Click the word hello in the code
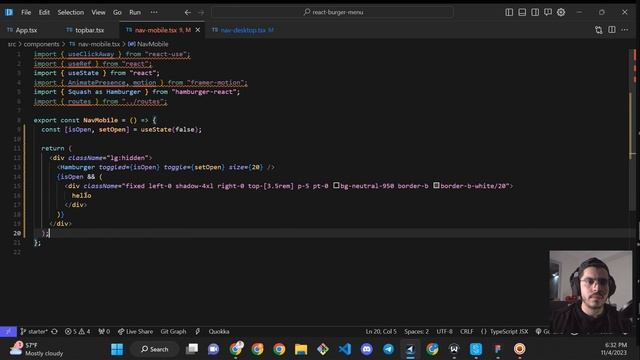The image size is (640, 360). pyautogui.click(x=82, y=196)
